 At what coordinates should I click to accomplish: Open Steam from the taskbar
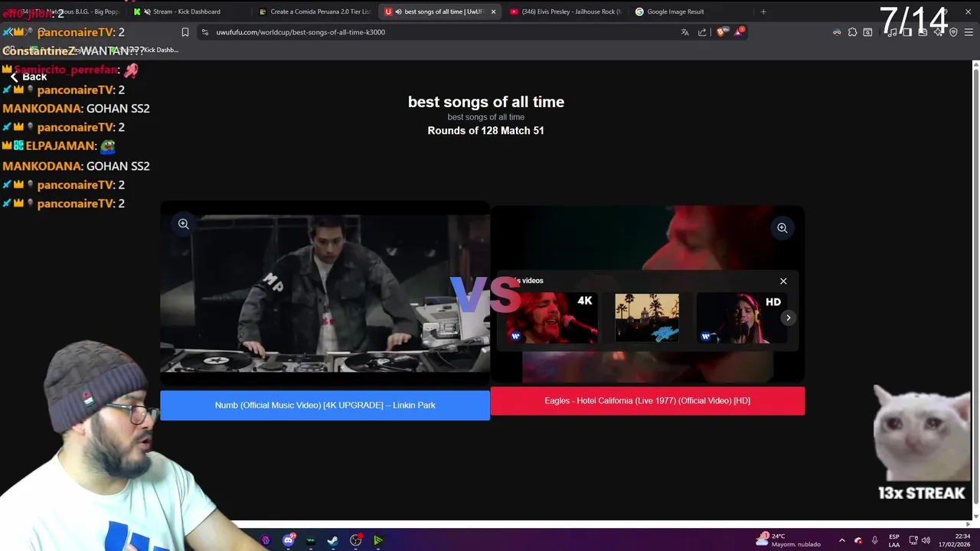pos(333,540)
